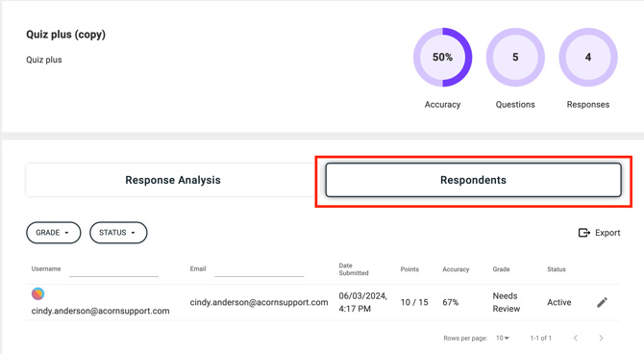Open the STATUS filter dropdown
The height and width of the screenshot is (354, 644).
pyautogui.click(x=118, y=233)
